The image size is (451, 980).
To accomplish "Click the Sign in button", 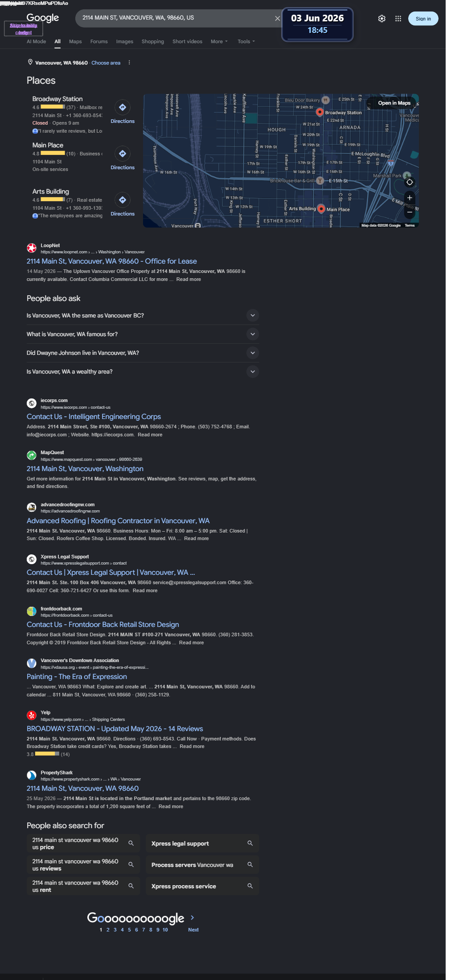I will pyautogui.click(x=423, y=19).
